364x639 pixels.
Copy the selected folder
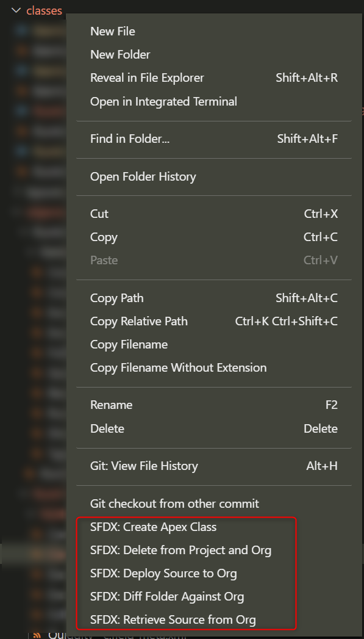pos(104,237)
